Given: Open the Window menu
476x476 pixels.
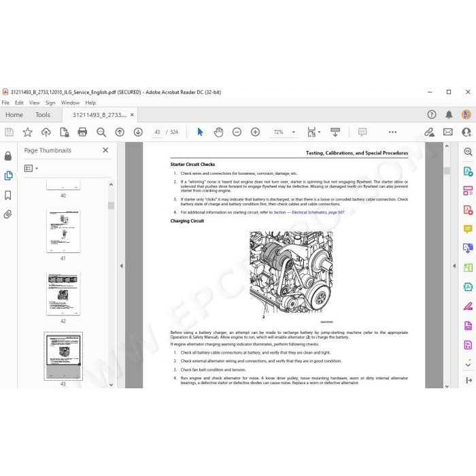Looking at the screenshot, I should pyautogui.click(x=70, y=103).
